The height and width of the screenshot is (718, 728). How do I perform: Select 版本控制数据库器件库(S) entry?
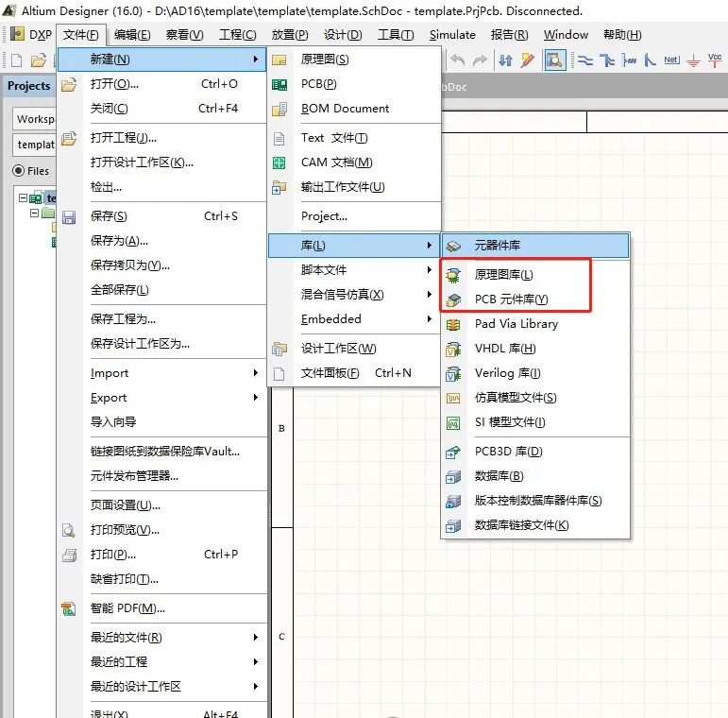(534, 501)
